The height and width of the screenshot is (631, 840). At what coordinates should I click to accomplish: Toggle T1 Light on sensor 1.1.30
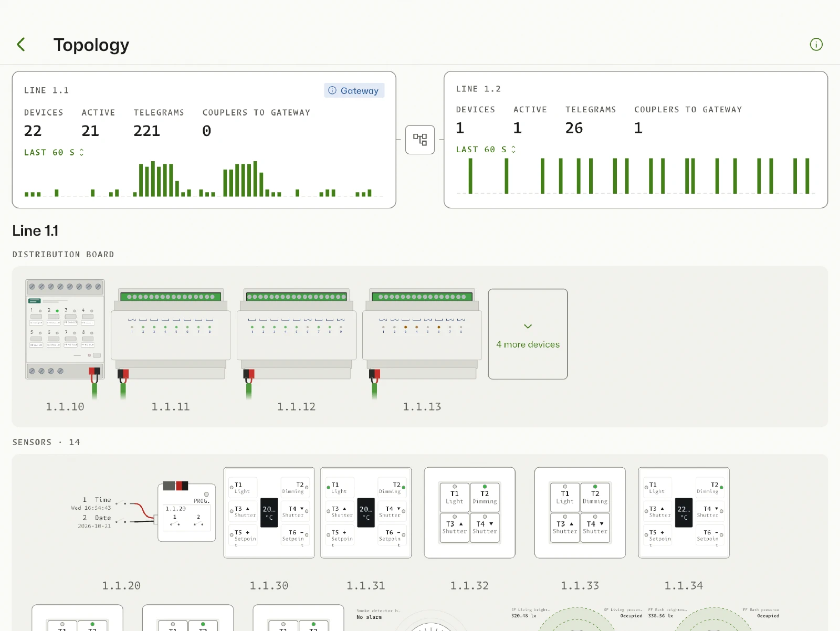click(x=243, y=488)
